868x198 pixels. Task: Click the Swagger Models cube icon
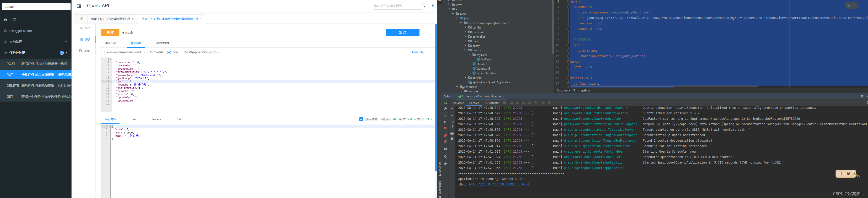click(x=5, y=31)
